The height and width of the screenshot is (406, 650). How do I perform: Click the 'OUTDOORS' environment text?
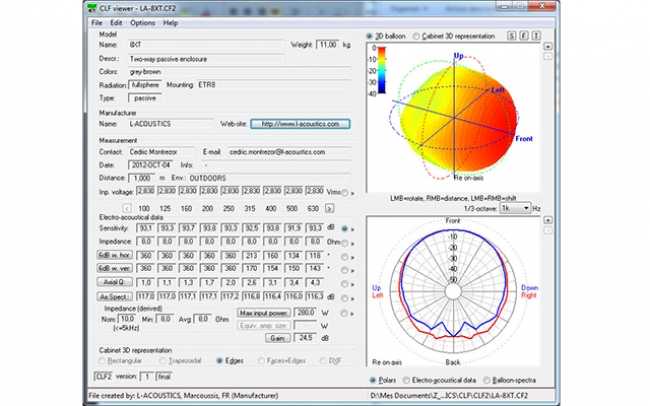[208, 178]
